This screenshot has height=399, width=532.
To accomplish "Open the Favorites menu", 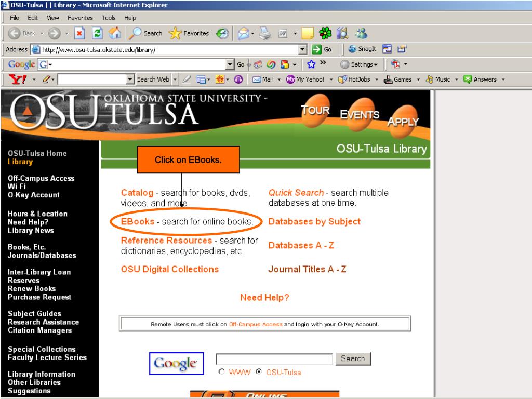I will [x=80, y=18].
